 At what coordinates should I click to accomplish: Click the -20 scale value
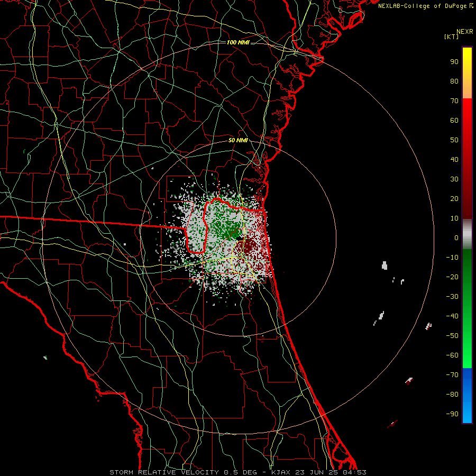(x=452, y=277)
